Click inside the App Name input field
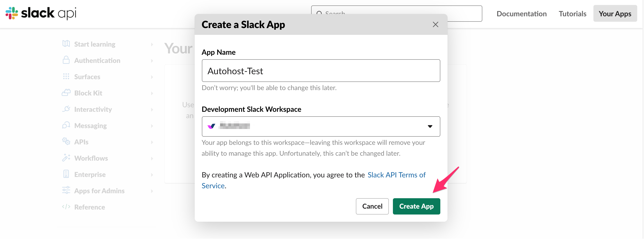 [321, 71]
